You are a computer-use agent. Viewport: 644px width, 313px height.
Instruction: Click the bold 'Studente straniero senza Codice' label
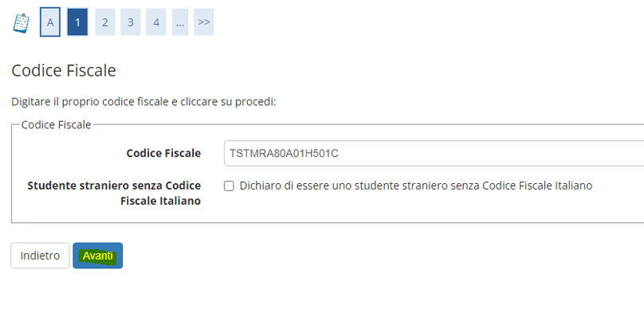(x=114, y=186)
